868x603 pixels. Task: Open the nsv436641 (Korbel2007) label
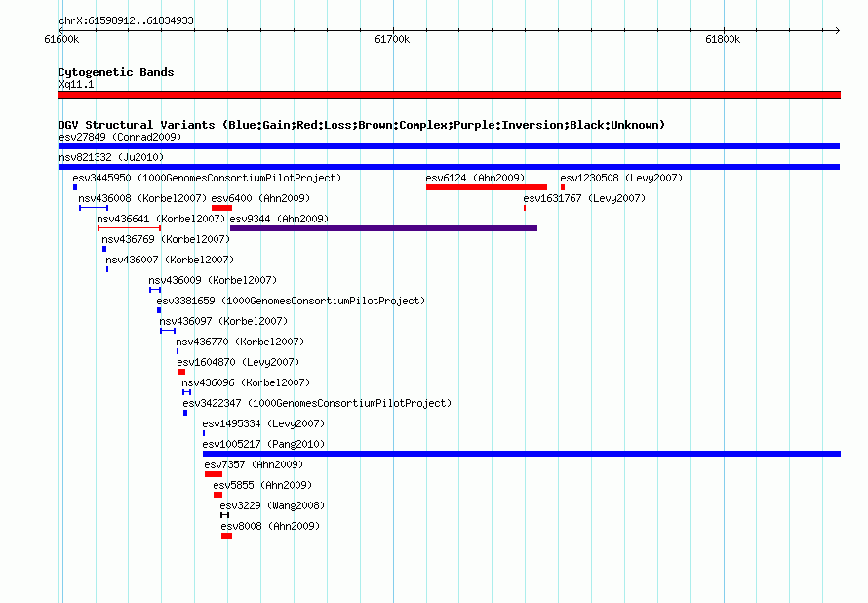[161, 219]
